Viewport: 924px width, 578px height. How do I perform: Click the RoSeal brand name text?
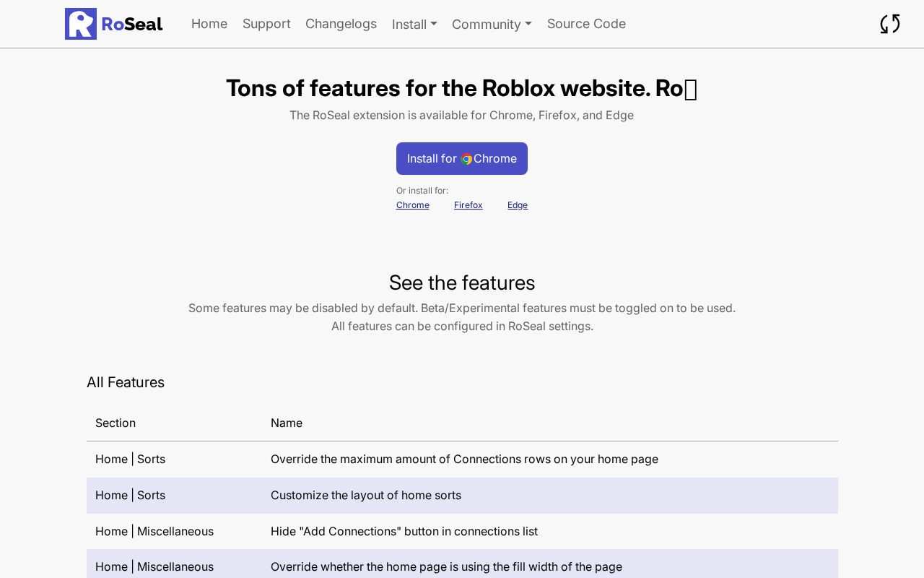tap(132, 24)
